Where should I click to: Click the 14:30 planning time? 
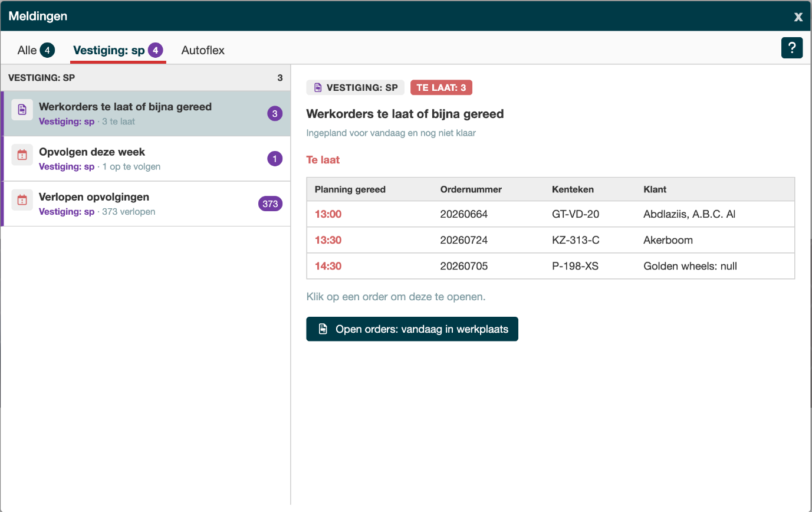tap(328, 266)
